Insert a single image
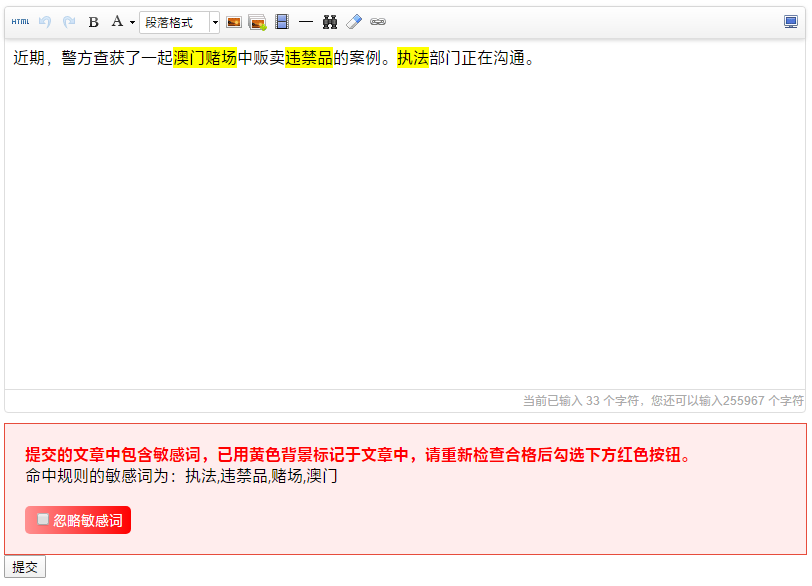This screenshot has width=812, height=586. 234,22
